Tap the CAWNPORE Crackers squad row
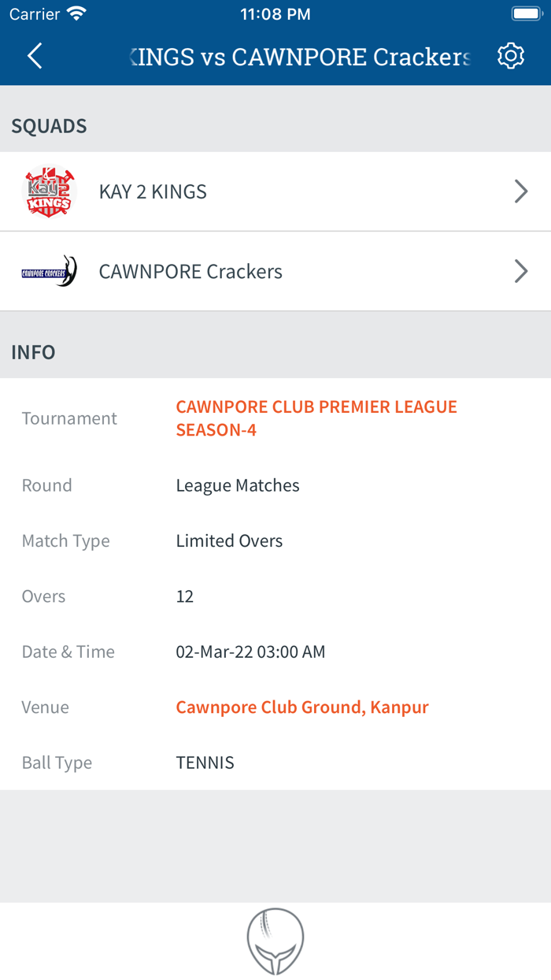The width and height of the screenshot is (551, 980). coord(275,271)
